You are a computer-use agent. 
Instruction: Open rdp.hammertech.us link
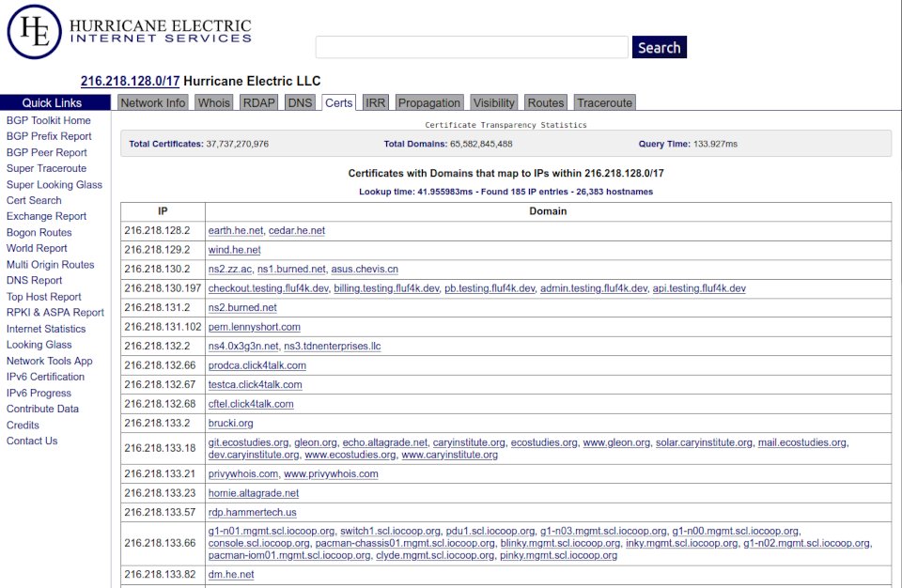click(253, 512)
